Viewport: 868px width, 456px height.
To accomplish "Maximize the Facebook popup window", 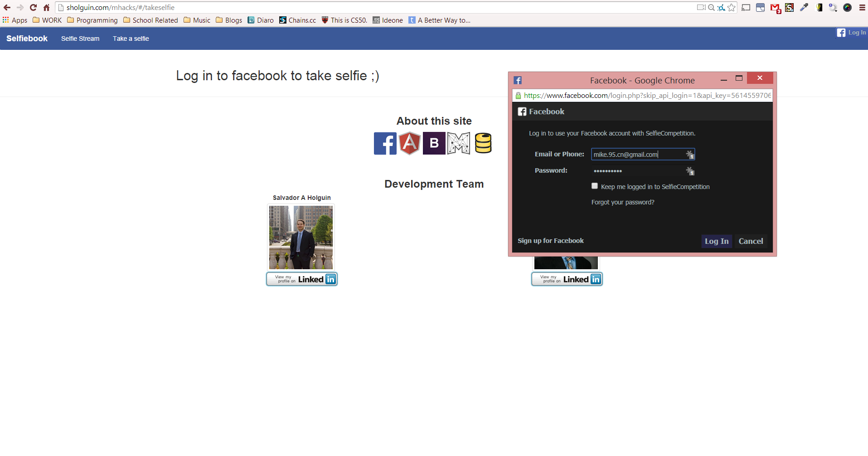I will point(739,78).
